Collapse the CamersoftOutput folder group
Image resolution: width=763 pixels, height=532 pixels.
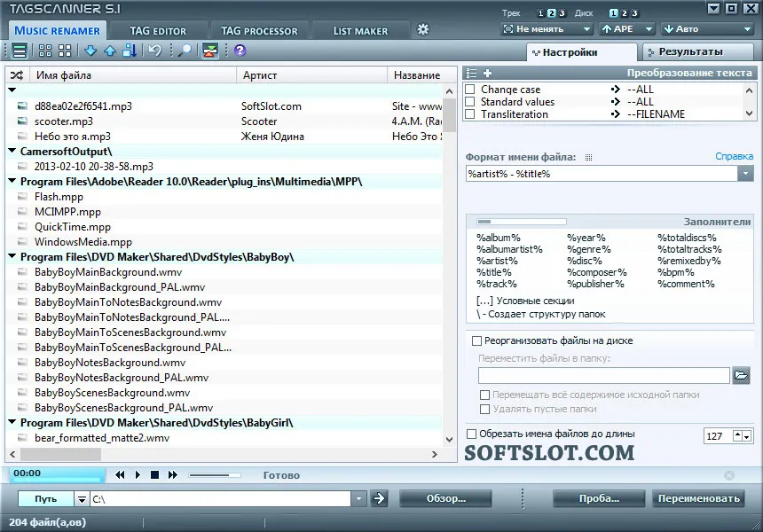(12, 152)
